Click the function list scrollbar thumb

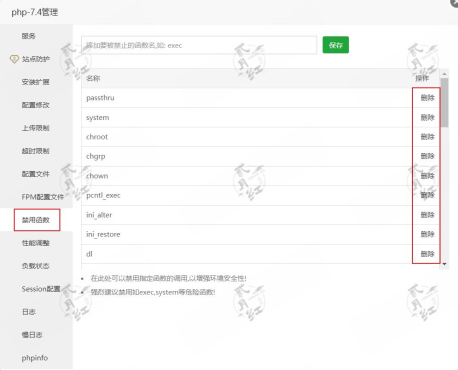[444, 102]
